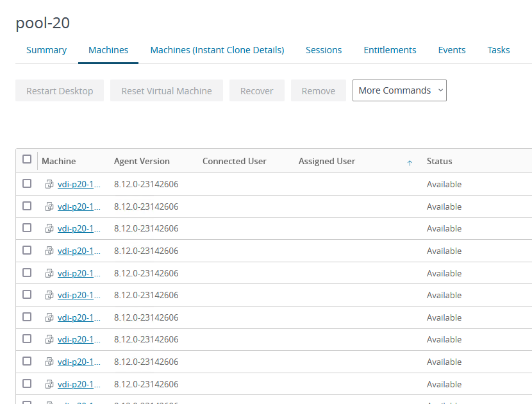Sort by Agent Version column header
Screen dimensions: 532x404
[142, 161]
